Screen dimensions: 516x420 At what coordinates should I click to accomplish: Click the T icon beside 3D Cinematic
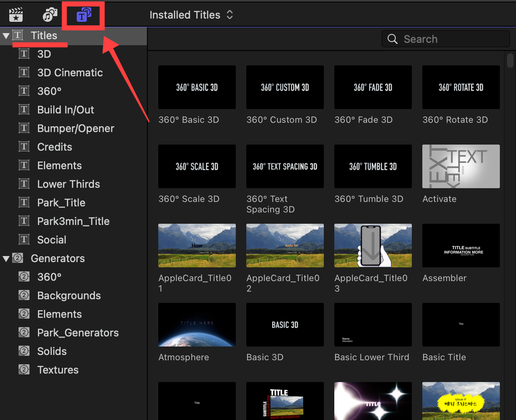[x=24, y=72]
